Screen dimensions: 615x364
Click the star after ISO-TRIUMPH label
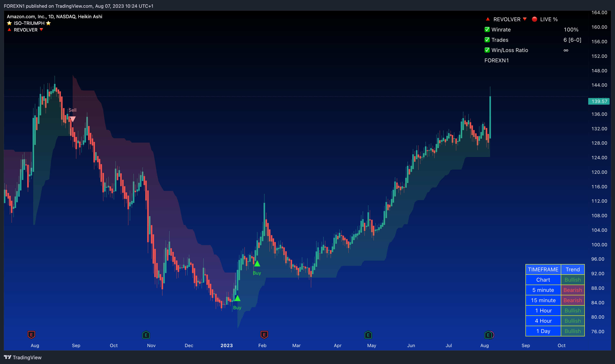[x=48, y=23]
